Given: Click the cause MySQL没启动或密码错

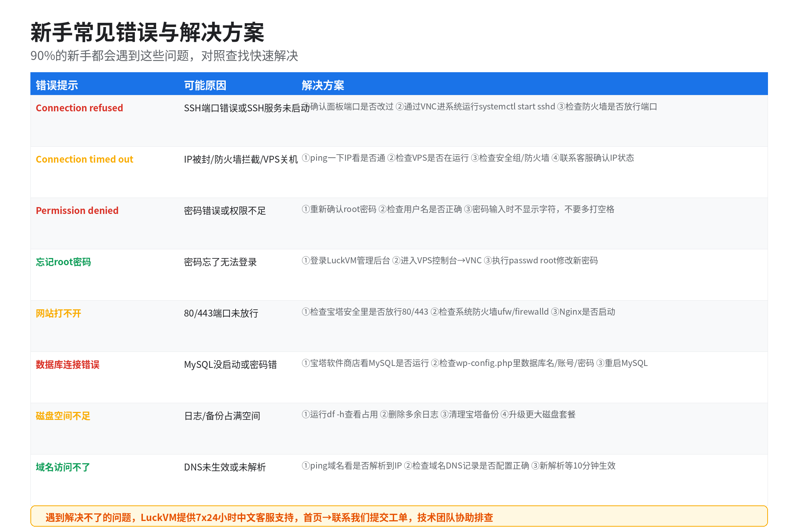Looking at the screenshot, I should pyautogui.click(x=230, y=364).
